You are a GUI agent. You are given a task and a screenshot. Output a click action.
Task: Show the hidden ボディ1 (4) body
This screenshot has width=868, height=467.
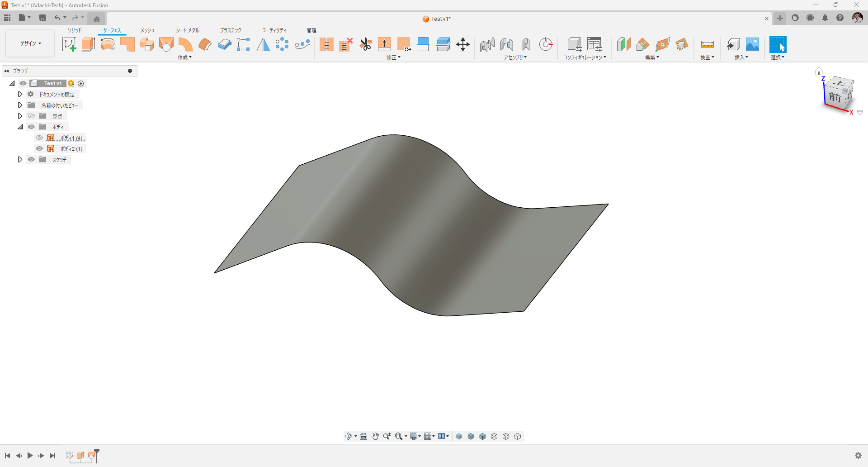click(39, 138)
